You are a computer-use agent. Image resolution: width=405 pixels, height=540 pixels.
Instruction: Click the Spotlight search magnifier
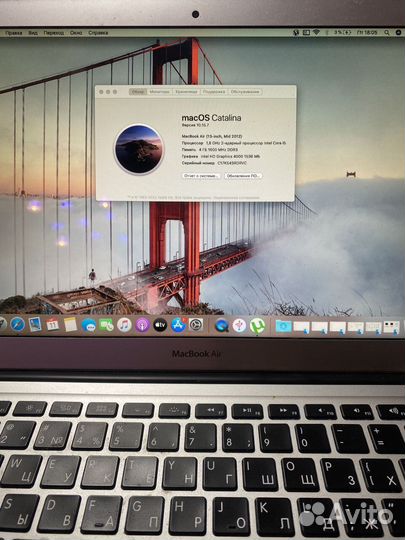(x=387, y=32)
